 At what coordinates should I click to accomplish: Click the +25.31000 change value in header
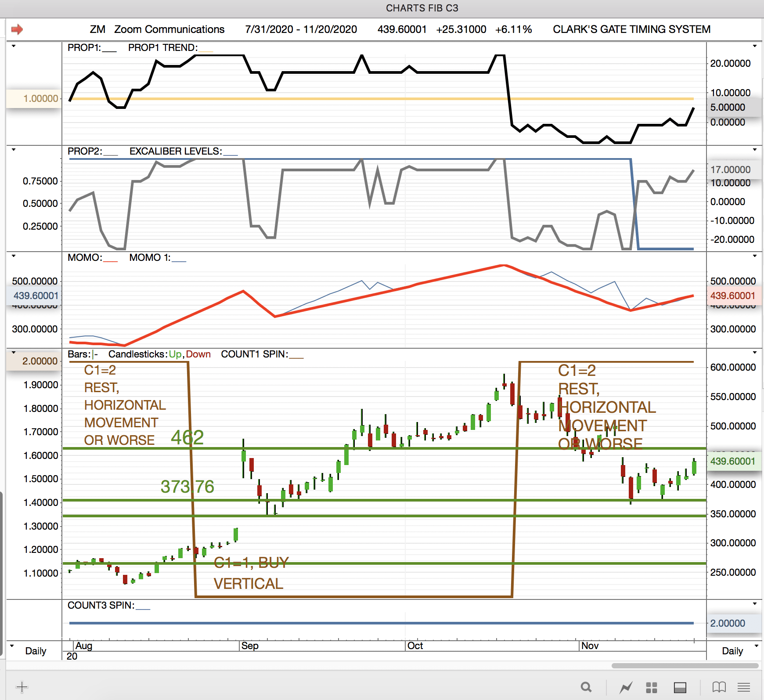461,29
